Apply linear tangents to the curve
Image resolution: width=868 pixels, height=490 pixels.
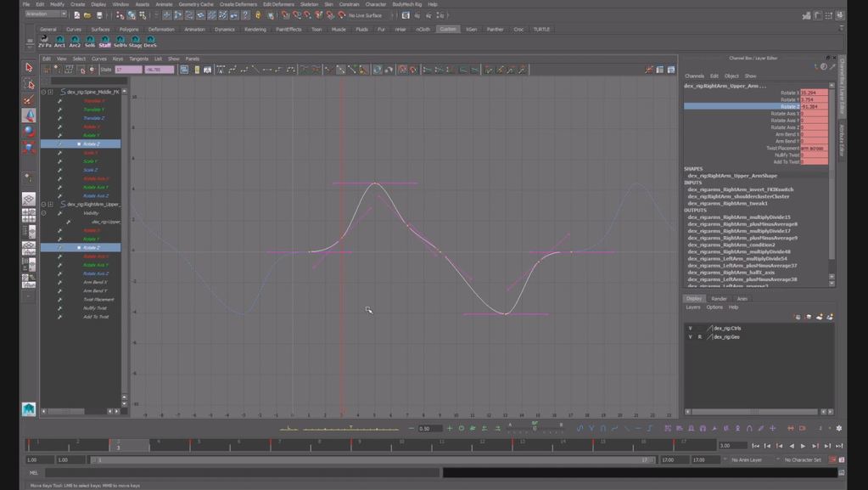(256, 70)
